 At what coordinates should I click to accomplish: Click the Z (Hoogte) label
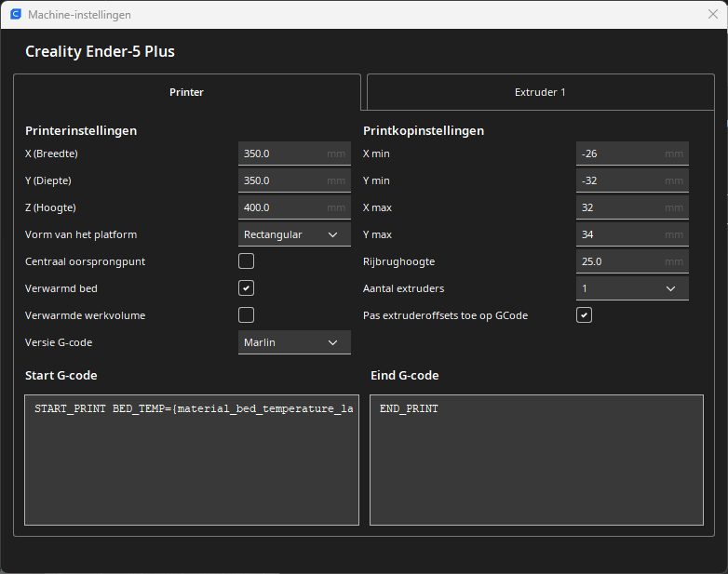(50, 207)
